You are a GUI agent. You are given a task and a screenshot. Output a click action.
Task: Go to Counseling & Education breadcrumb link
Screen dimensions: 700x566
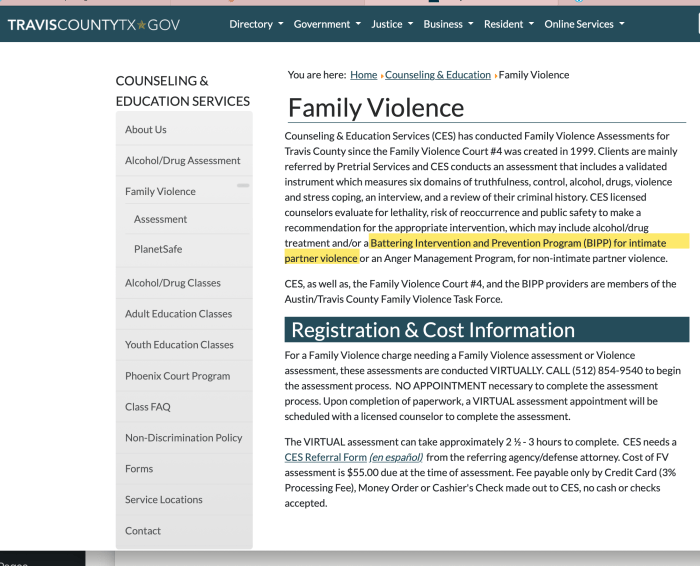pyautogui.click(x=438, y=75)
